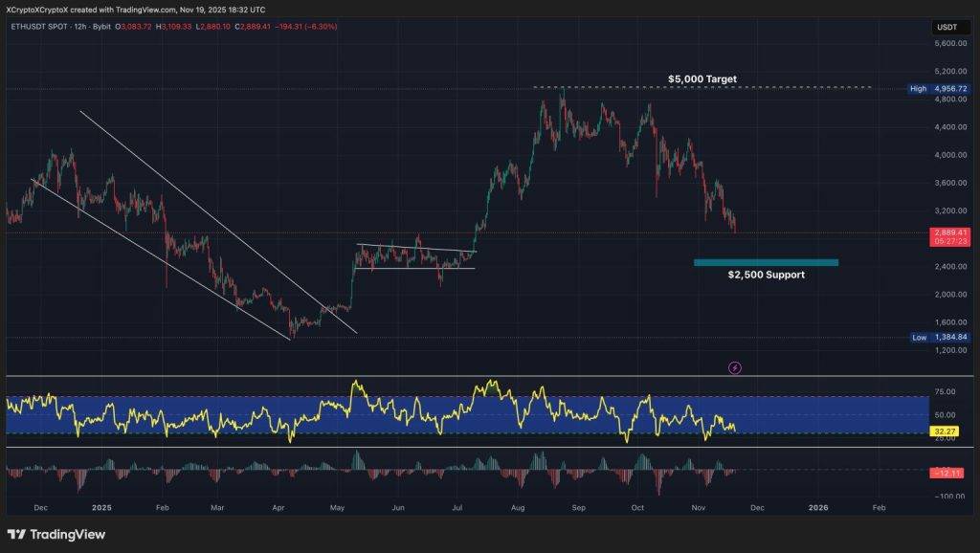980x553 pixels.
Task: Click the USDT label atop the price axis
Action: click(948, 27)
